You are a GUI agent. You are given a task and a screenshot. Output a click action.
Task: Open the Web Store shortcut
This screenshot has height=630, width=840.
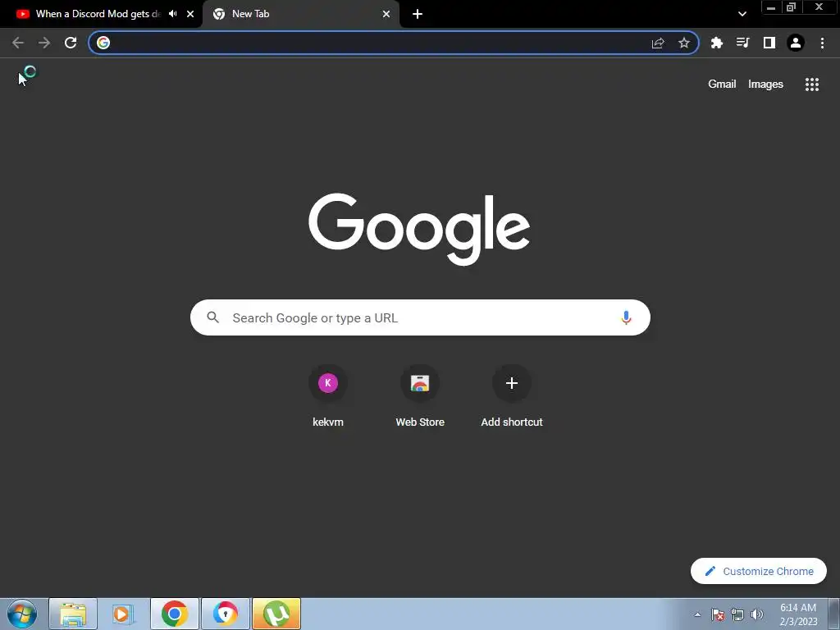point(420,395)
